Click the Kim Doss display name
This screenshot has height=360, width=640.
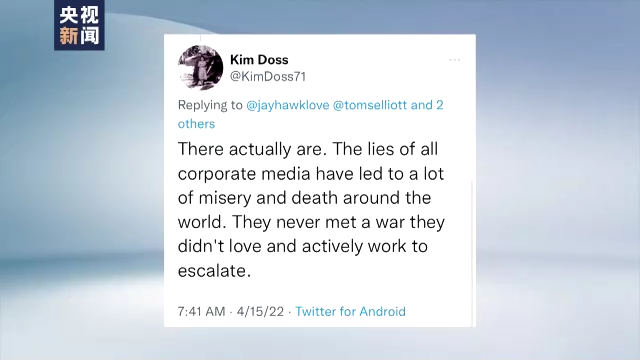click(259, 60)
